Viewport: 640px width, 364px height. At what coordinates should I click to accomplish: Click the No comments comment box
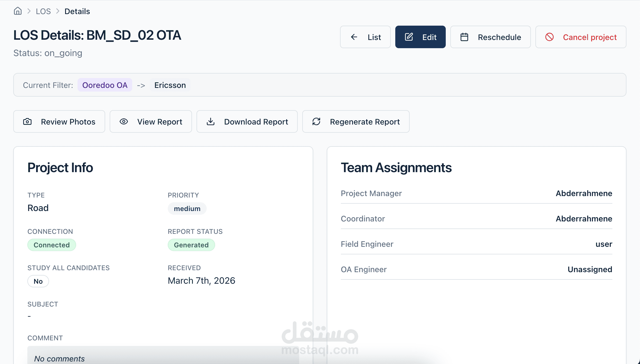point(163,357)
